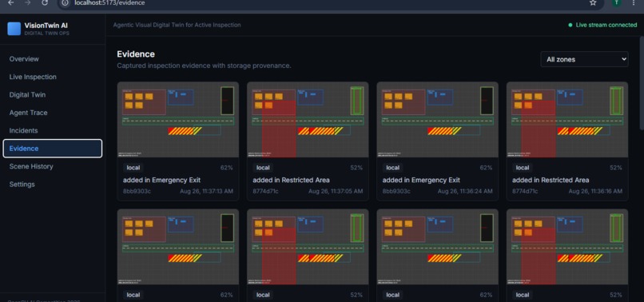Click title 'added in Restricted Area' above 11:36:16
The image size is (644, 302).
click(x=551, y=180)
